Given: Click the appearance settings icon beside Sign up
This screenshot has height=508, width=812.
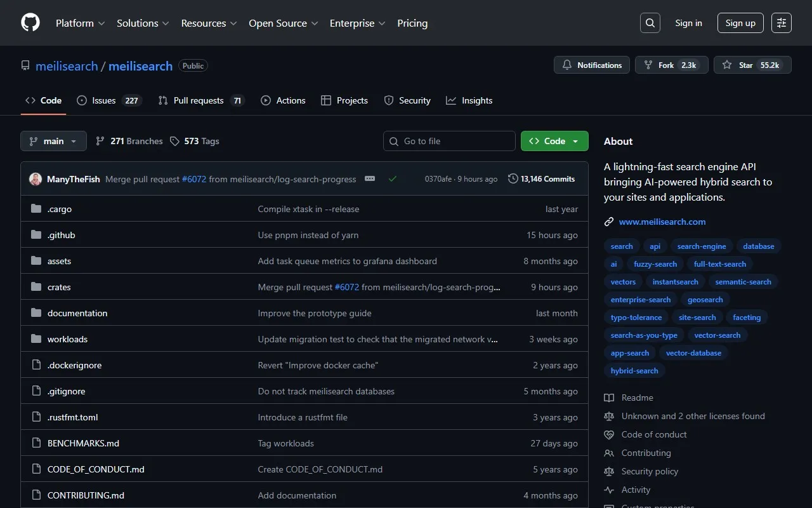Looking at the screenshot, I should (781, 23).
